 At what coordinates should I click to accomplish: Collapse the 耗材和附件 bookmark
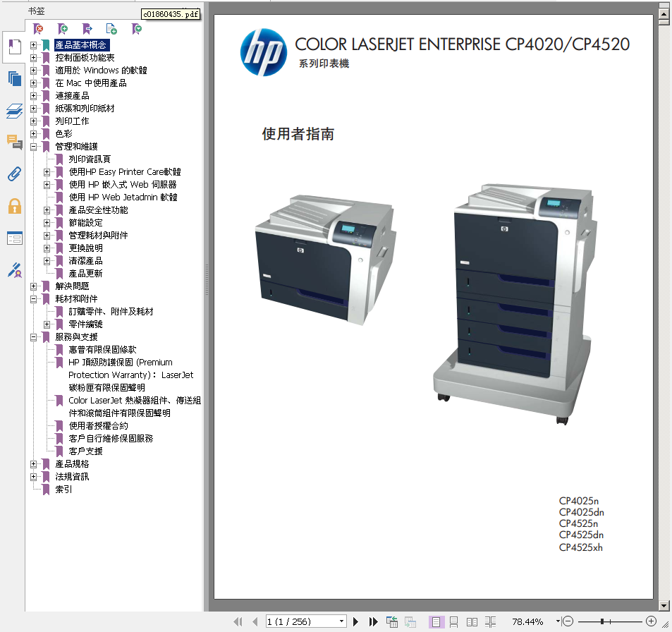tap(33, 299)
